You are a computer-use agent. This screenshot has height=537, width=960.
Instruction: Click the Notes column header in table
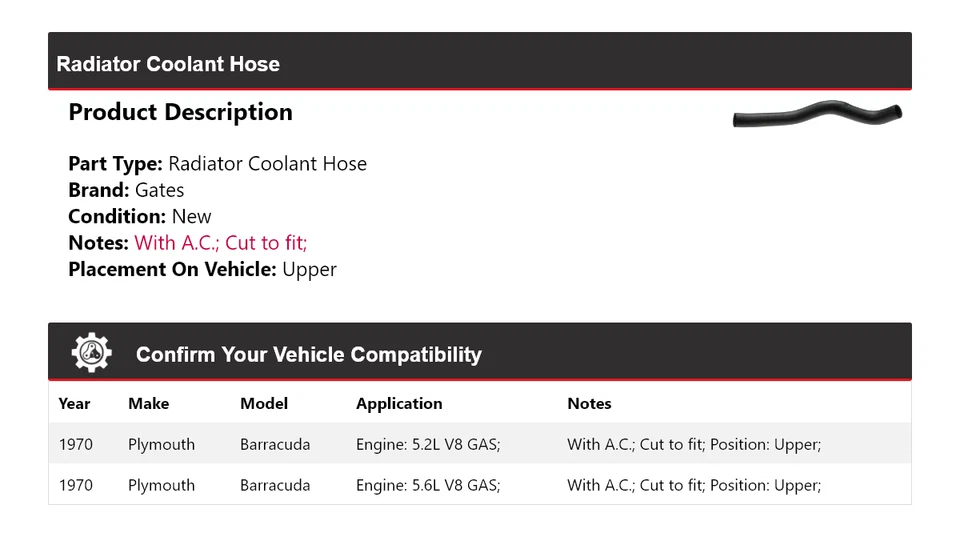click(589, 404)
